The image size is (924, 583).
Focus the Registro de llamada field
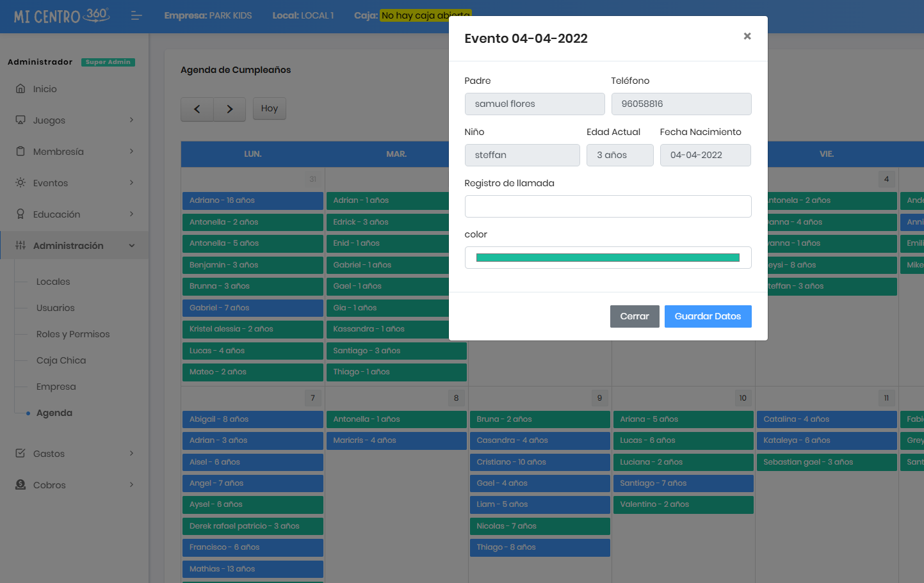pos(608,207)
